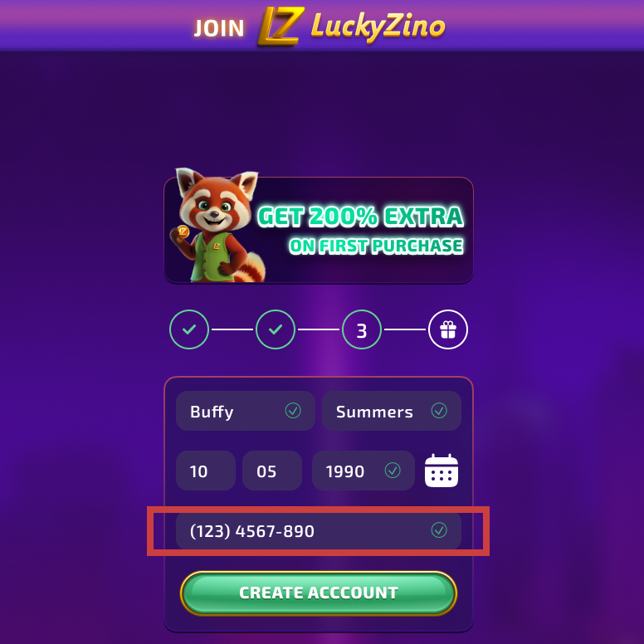
Task: Focus the birth day field showing 05
Action: 272,471
